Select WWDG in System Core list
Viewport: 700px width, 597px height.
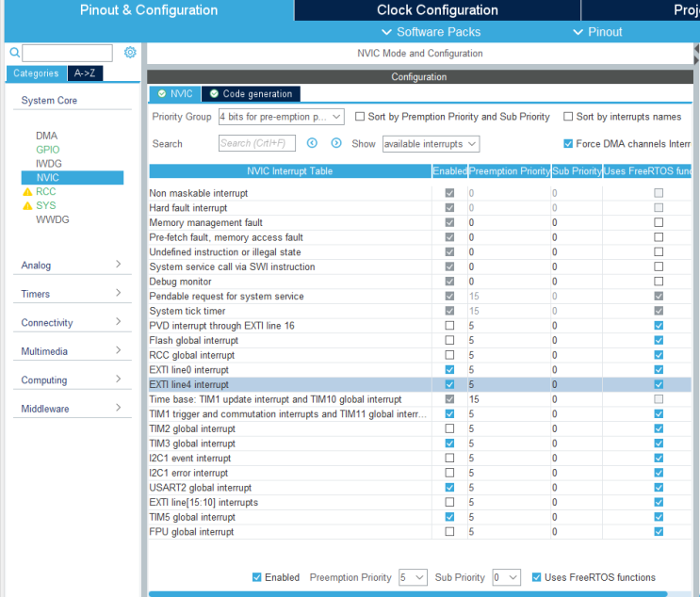point(53,219)
